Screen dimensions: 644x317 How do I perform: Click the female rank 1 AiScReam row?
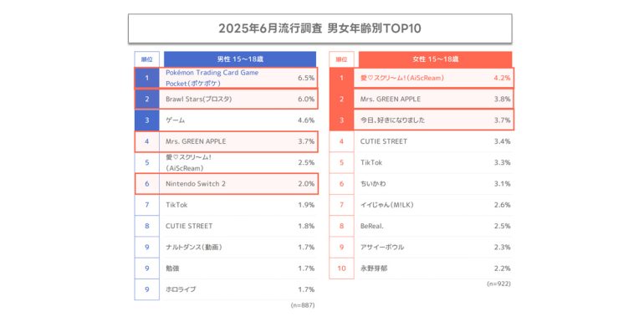pyautogui.click(x=422, y=78)
